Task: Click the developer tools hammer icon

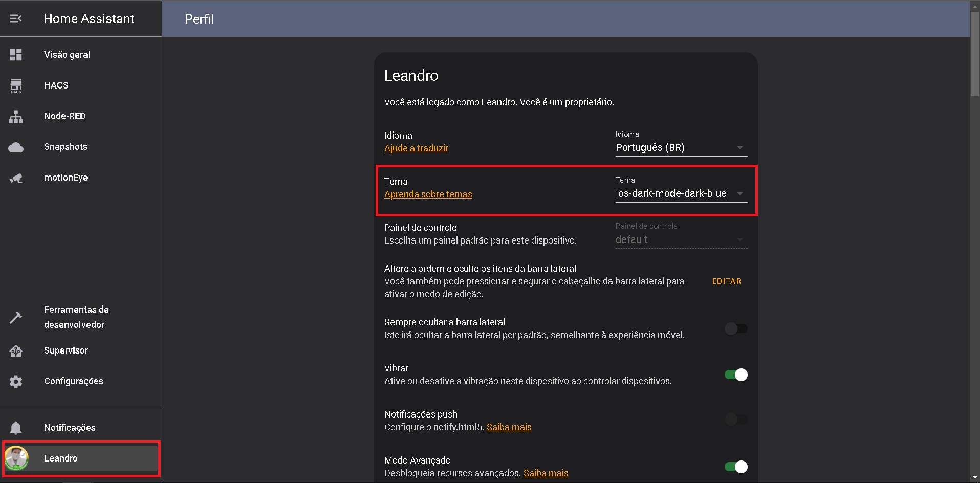Action: 16,317
